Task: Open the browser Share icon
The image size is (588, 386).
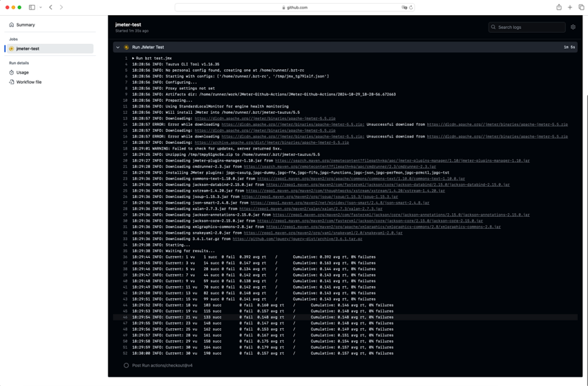Action: tap(558, 7)
